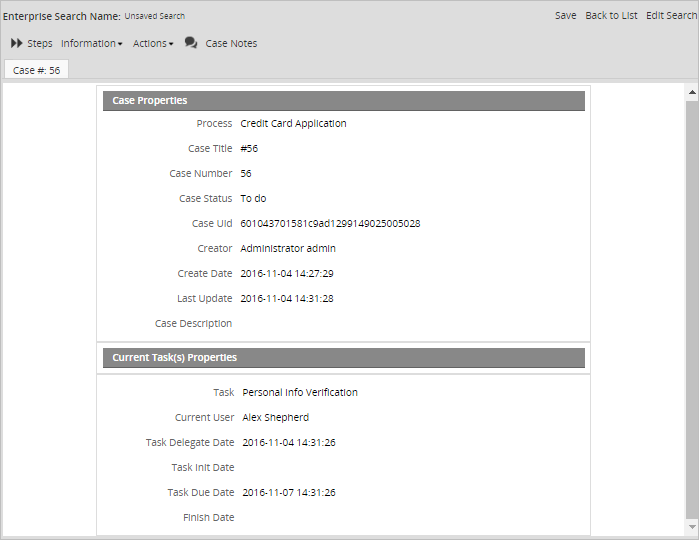Screen dimensions: 699x540
Task: Click the Personal Info Verification task value
Action: click(300, 393)
